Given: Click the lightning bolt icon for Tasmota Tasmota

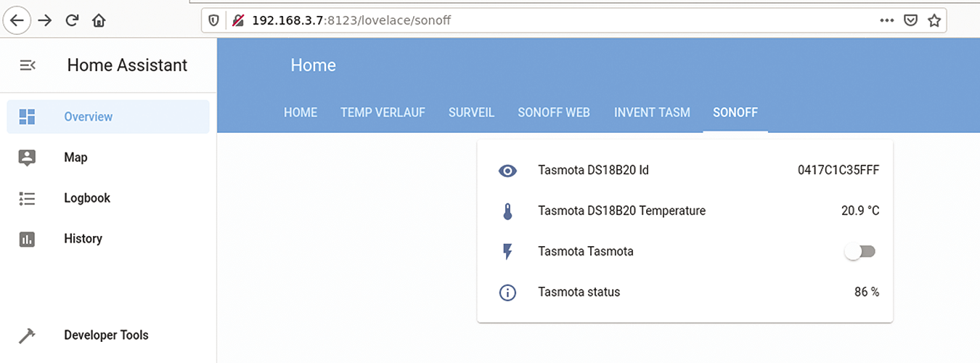Looking at the screenshot, I should (x=507, y=252).
